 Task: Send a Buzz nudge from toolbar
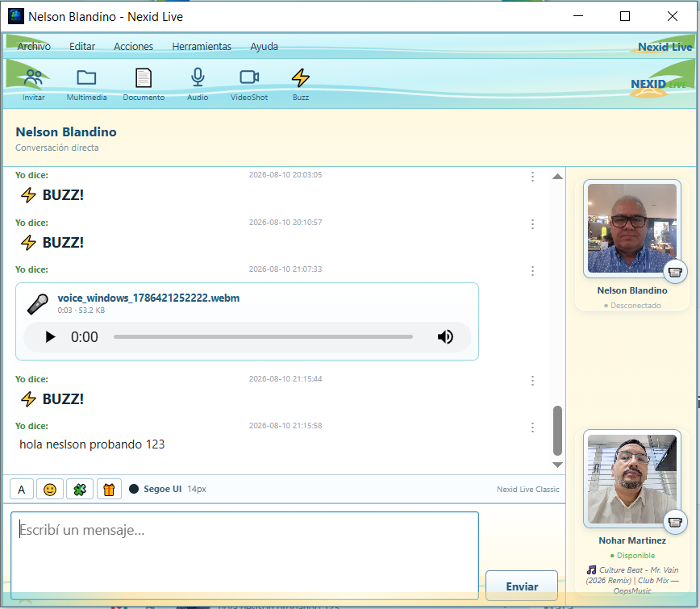[301, 85]
